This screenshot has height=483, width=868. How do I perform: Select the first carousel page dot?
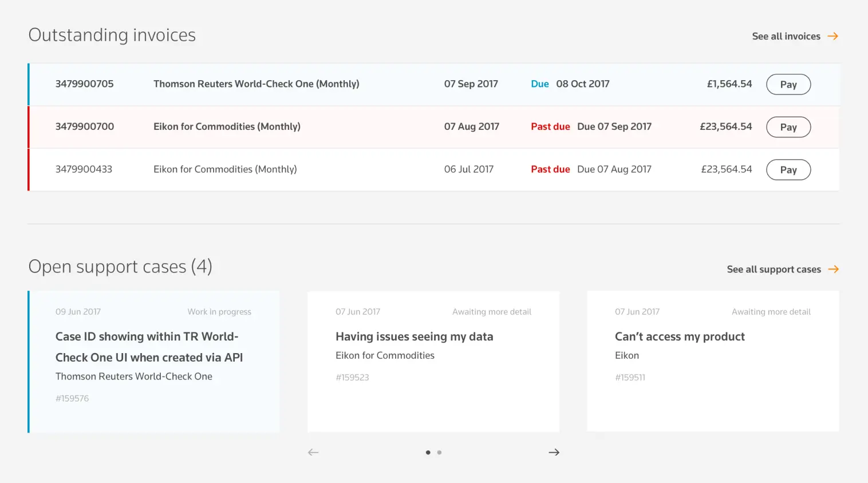coord(428,452)
